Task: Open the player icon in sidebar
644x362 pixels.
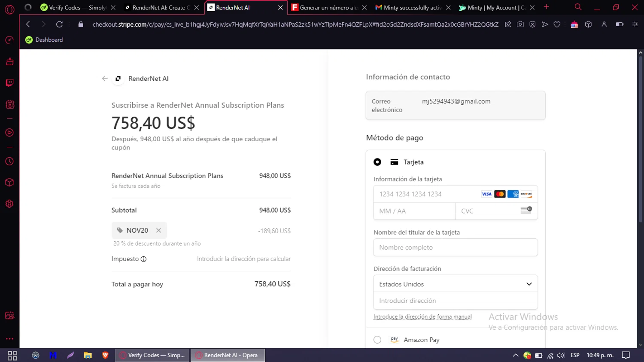Action: (9, 133)
